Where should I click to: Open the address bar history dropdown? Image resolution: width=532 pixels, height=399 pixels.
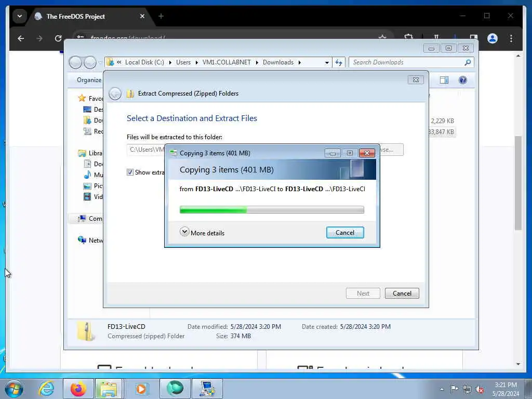(327, 62)
